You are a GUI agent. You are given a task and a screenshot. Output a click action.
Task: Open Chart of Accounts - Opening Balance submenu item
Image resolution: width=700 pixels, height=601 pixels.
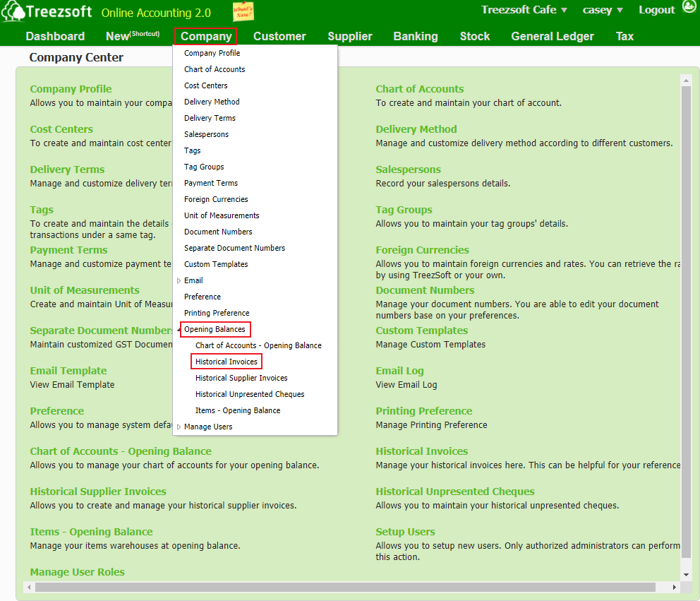pos(258,345)
